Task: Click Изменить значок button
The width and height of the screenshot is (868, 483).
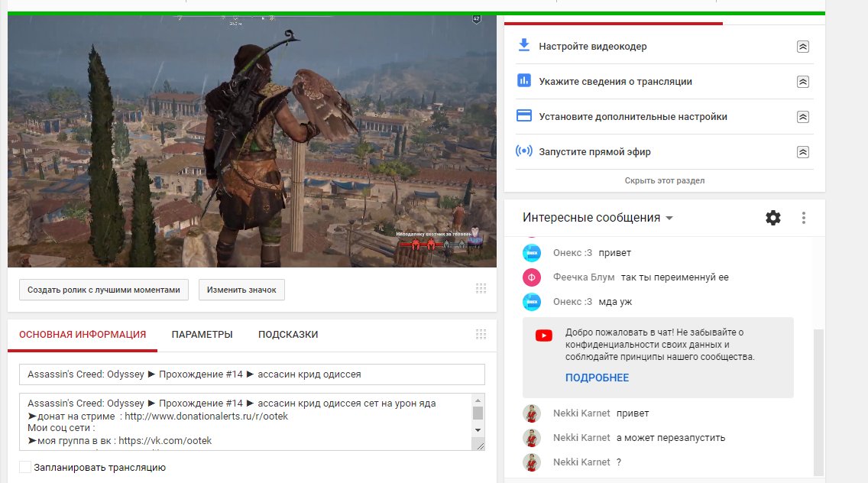Action: coord(241,290)
